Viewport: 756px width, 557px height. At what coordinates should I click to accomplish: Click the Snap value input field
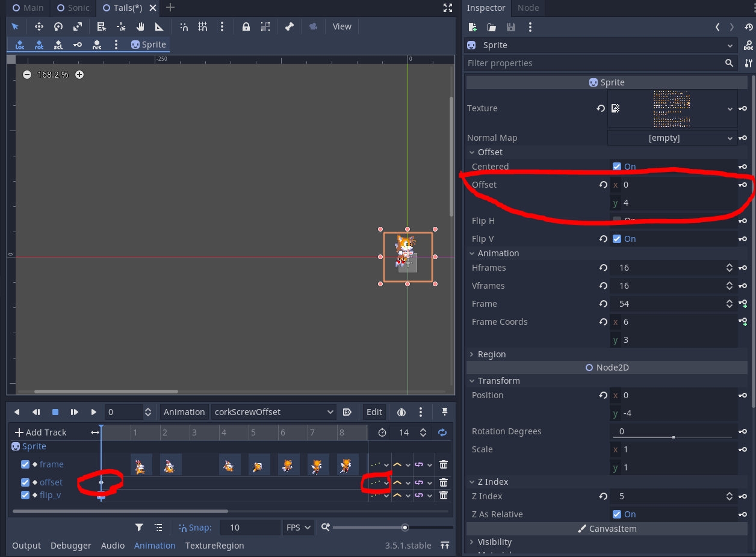click(250, 528)
